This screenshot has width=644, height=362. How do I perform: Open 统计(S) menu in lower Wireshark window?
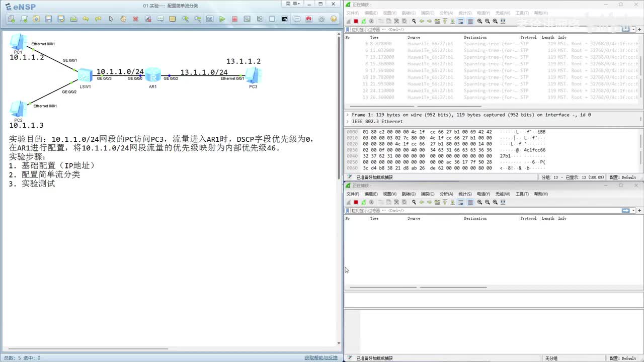(465, 194)
